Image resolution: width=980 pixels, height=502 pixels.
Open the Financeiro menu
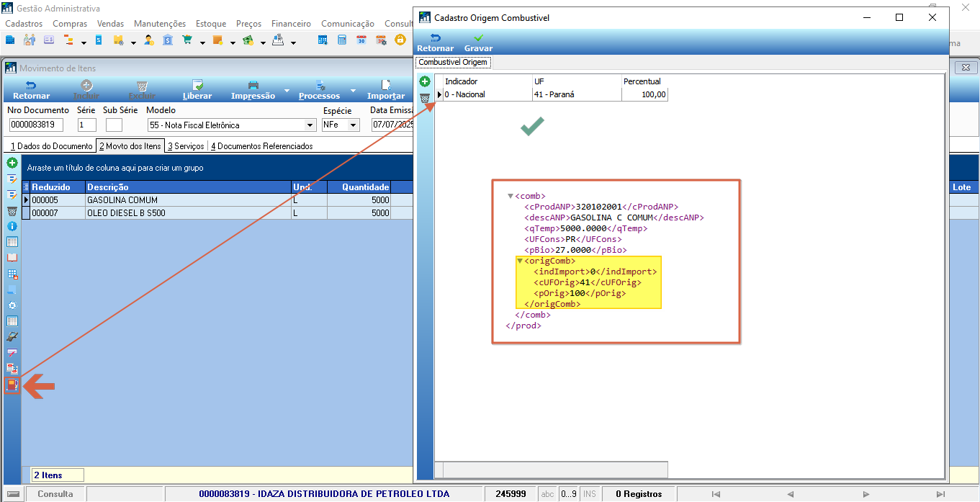[291, 24]
